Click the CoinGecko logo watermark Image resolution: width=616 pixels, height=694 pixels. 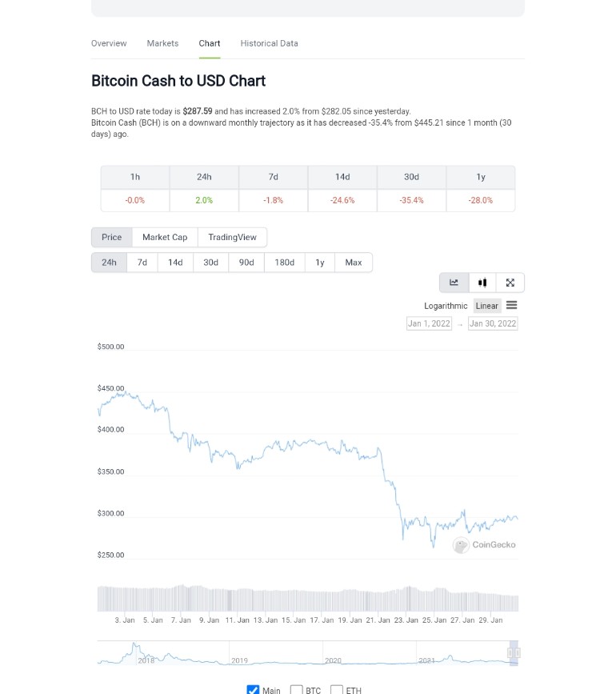tap(484, 545)
